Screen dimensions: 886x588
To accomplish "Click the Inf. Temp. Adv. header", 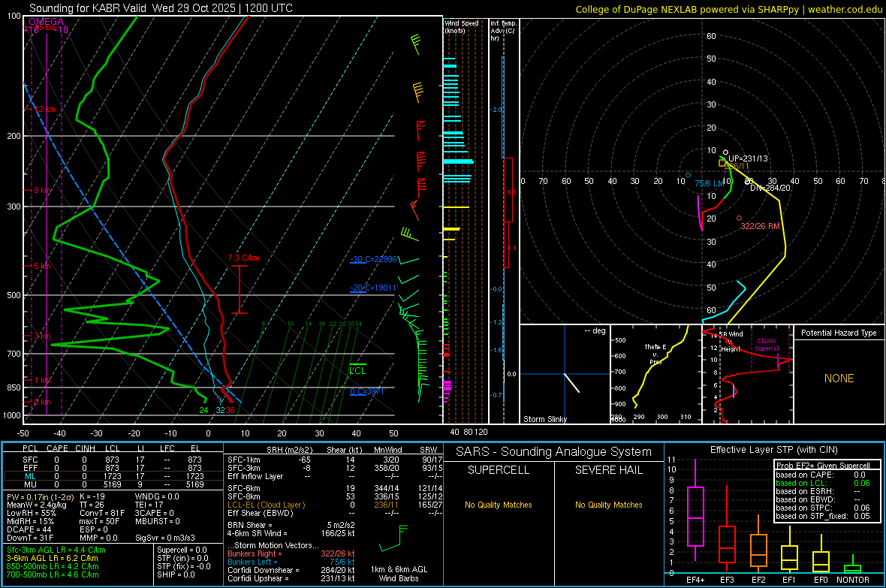I will [x=503, y=31].
